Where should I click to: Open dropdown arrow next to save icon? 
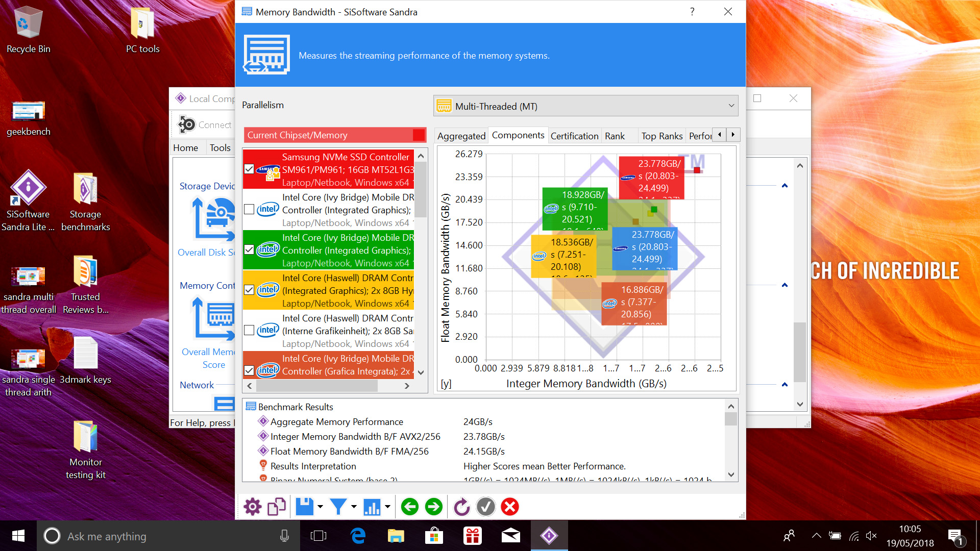tap(321, 507)
